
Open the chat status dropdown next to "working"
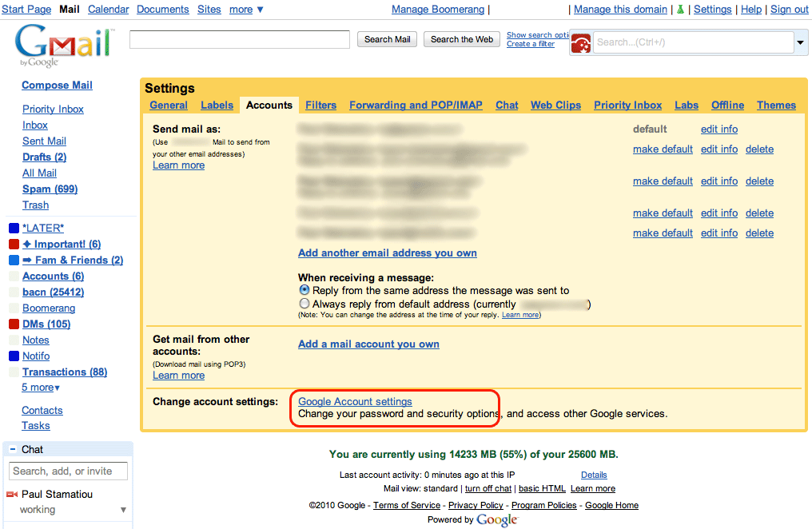pyautogui.click(x=123, y=510)
